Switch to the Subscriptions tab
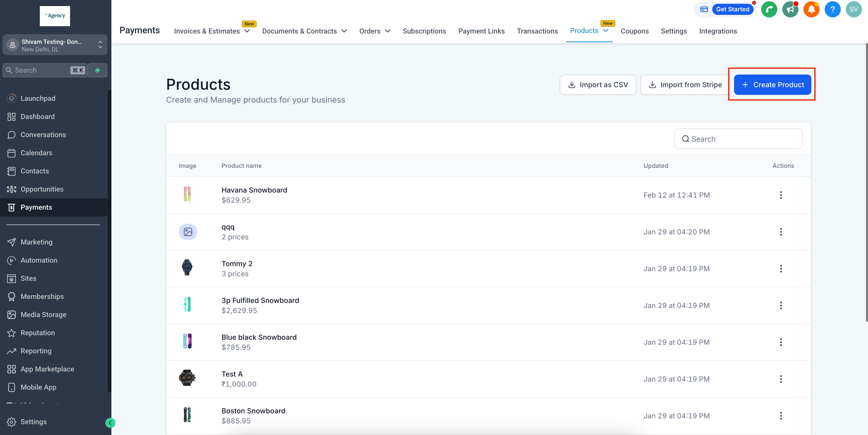This screenshot has height=435, width=868. pyautogui.click(x=424, y=31)
